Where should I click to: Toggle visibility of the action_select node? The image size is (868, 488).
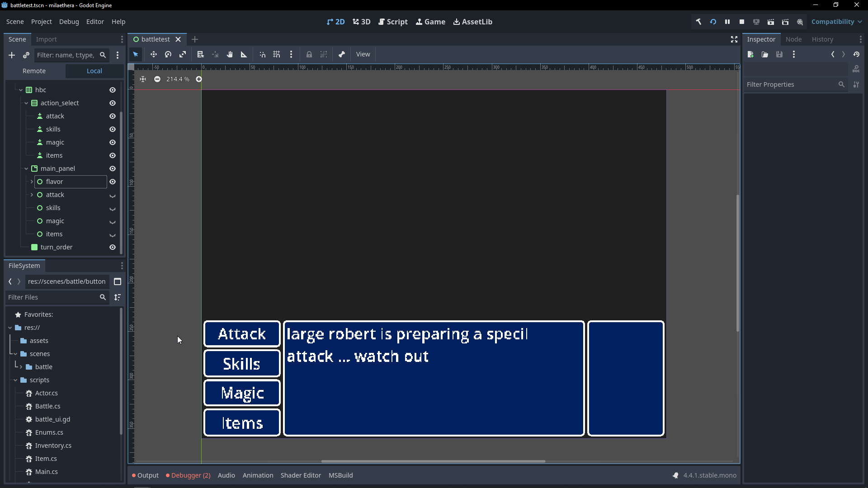113,103
